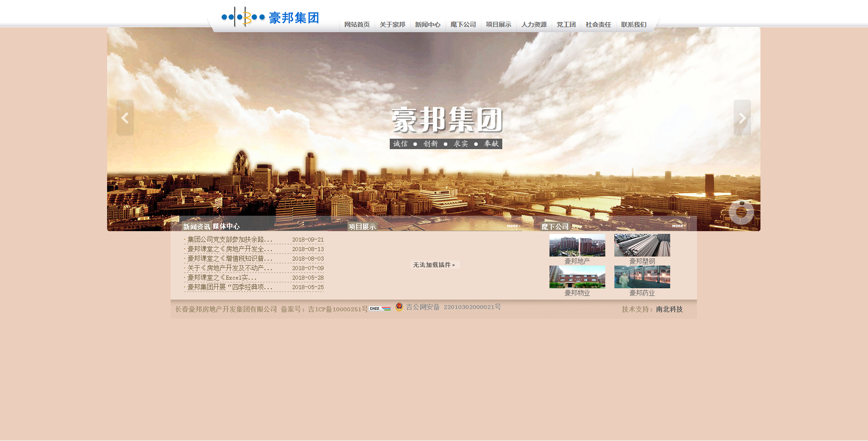This screenshot has width=868, height=441.
Task: Switch to the 媒体中心 tab
Action: coord(226,226)
